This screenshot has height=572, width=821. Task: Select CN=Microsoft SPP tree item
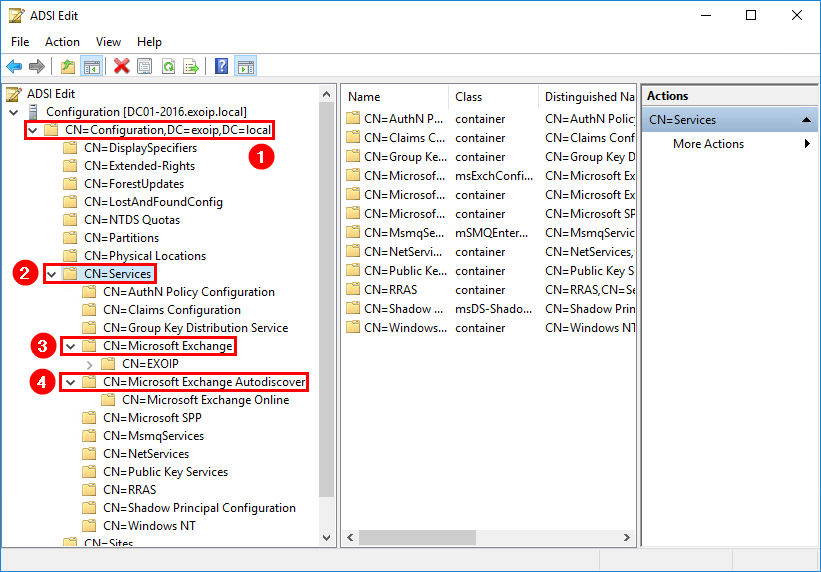[152, 418]
